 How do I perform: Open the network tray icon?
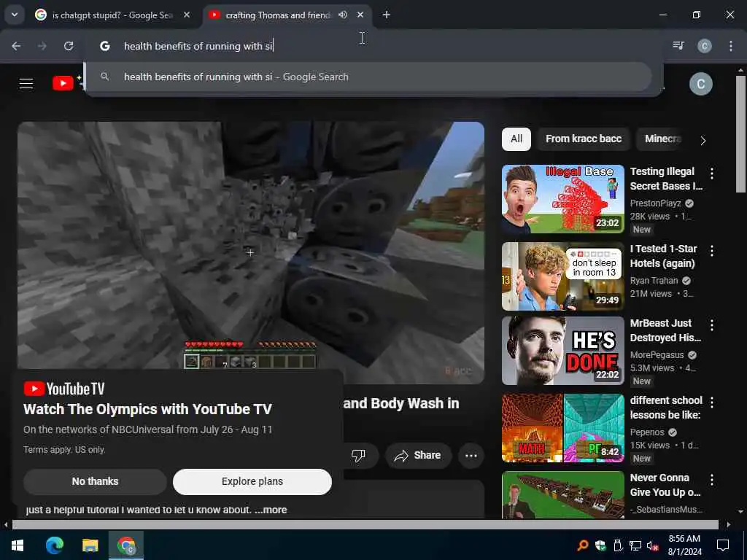tap(635, 545)
